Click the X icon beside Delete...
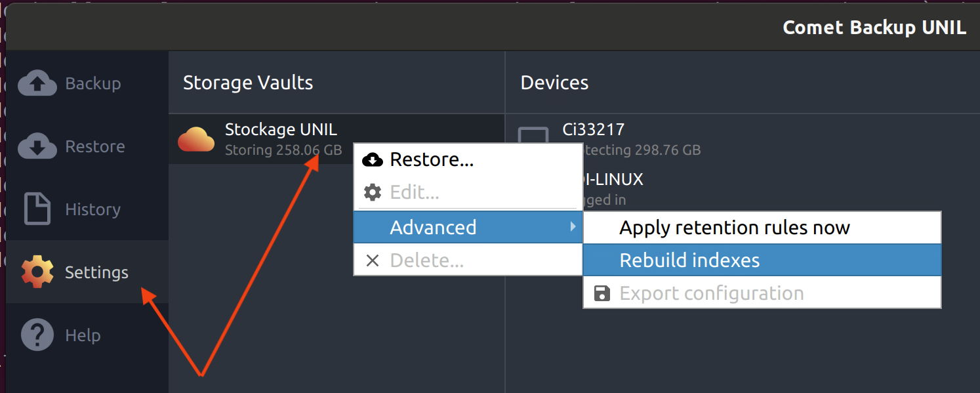The height and width of the screenshot is (393, 980). point(373,260)
